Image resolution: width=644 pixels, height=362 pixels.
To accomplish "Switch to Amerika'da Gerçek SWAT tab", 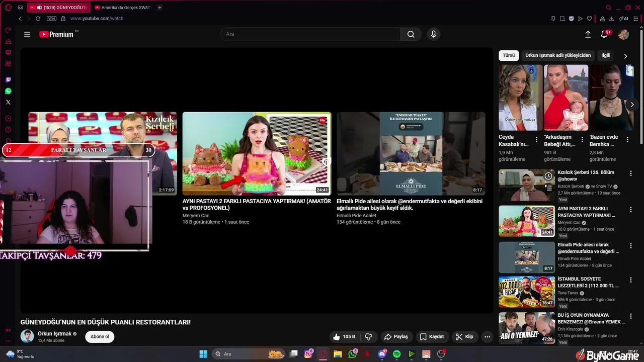I will [x=123, y=8].
